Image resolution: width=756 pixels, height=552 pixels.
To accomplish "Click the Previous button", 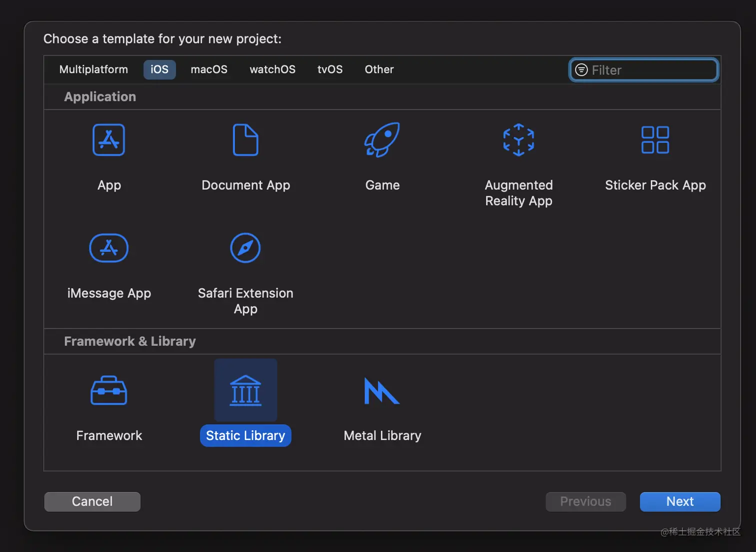I will coord(585,502).
